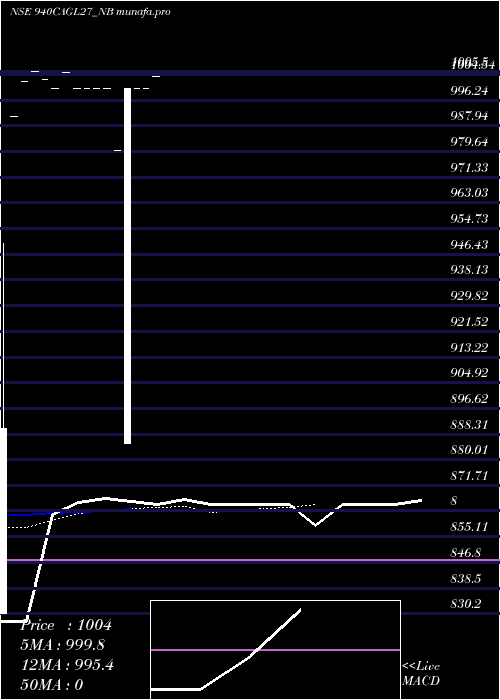Screen dimensions: 500x700
Task: Click the 938.13 price axis label
Action: pos(469,270)
